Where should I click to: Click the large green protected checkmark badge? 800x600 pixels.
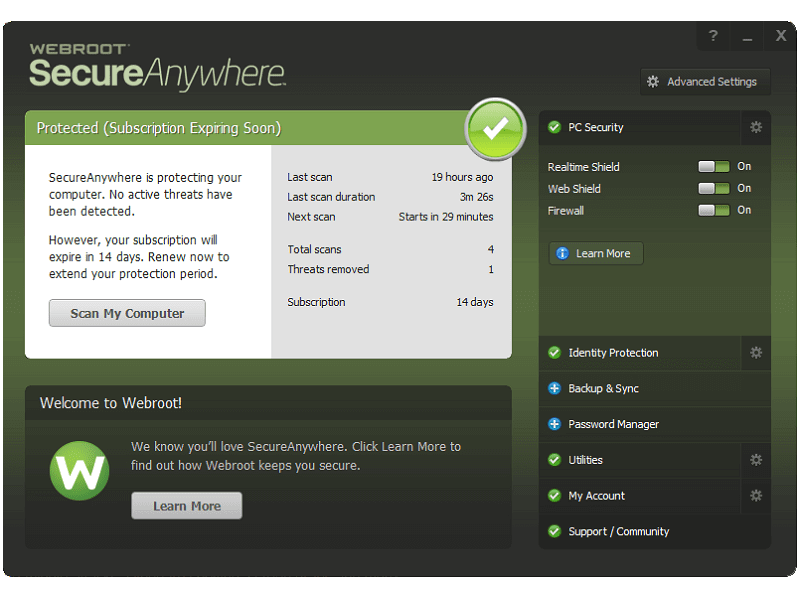coord(495,129)
